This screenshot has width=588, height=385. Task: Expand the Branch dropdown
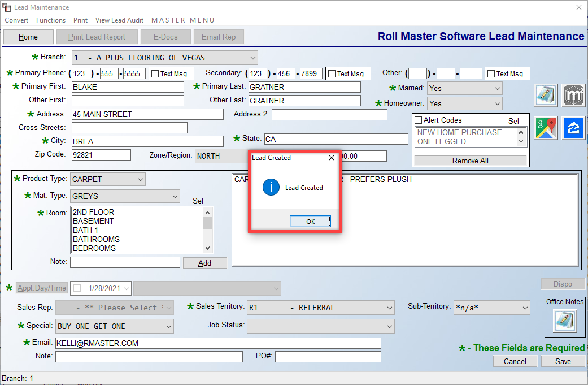click(253, 58)
